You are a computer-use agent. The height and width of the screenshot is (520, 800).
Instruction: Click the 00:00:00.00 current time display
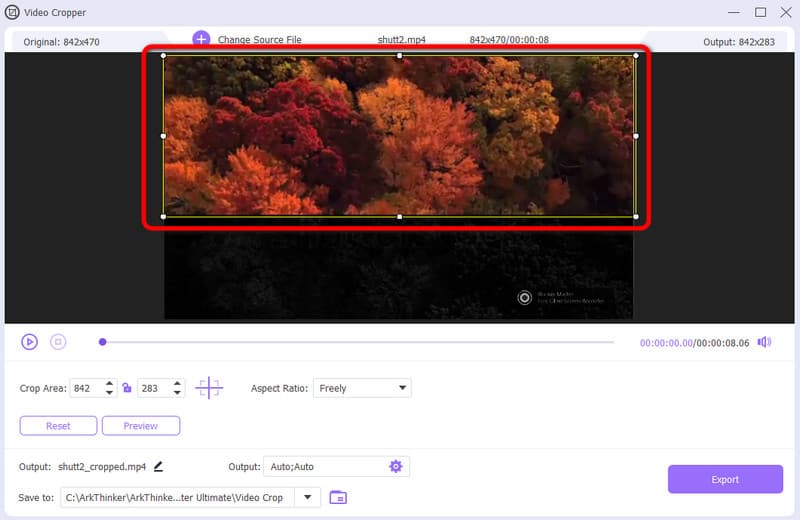click(x=666, y=343)
